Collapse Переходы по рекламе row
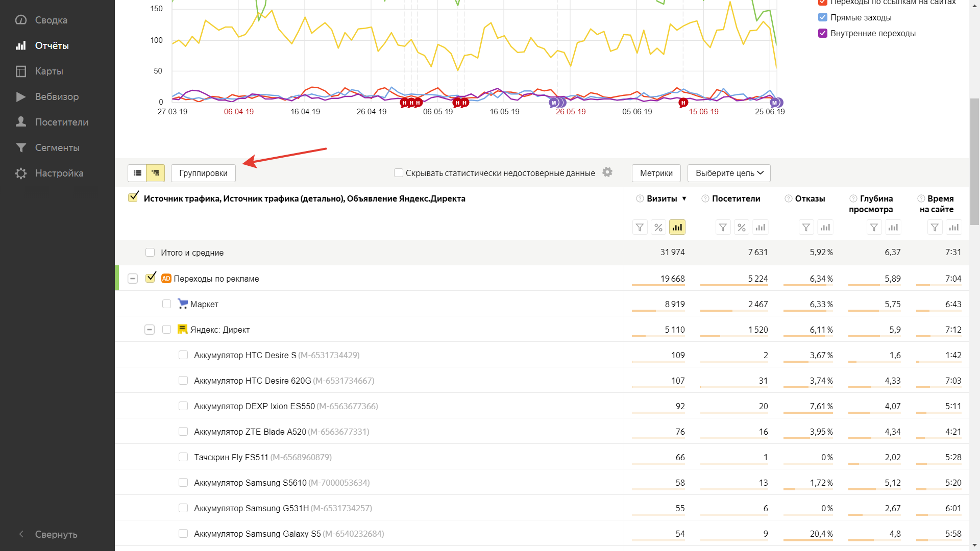Screen dimensions: 980x551 pos(133,279)
